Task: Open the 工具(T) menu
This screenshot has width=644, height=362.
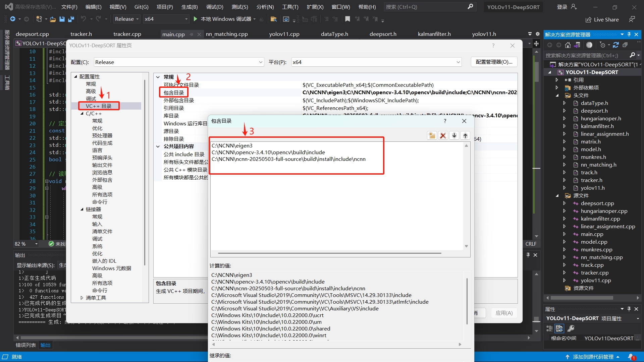Action: pyautogui.click(x=290, y=7)
